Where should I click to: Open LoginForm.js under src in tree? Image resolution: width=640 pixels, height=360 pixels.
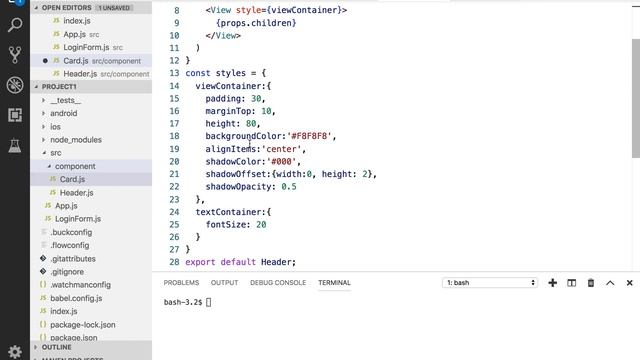click(78, 219)
